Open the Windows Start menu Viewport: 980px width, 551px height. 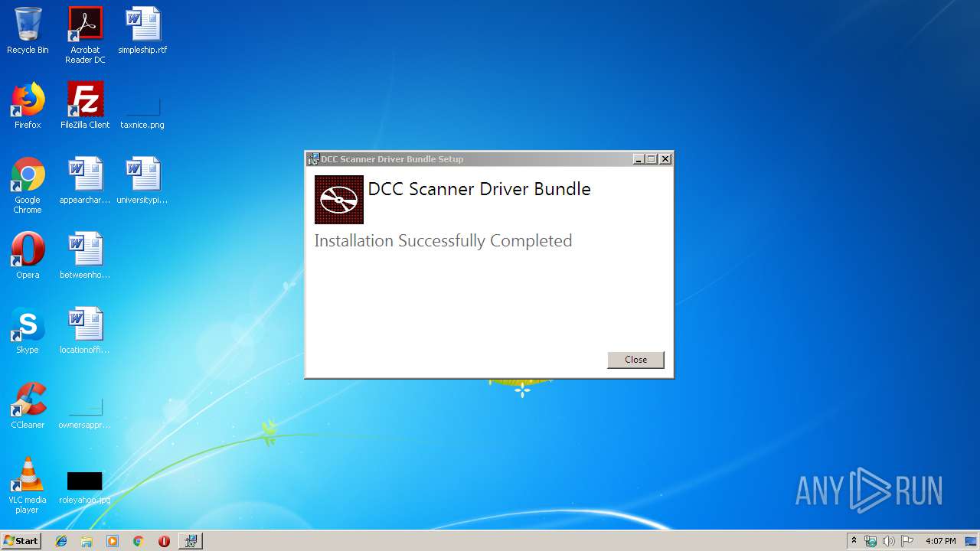[21, 541]
